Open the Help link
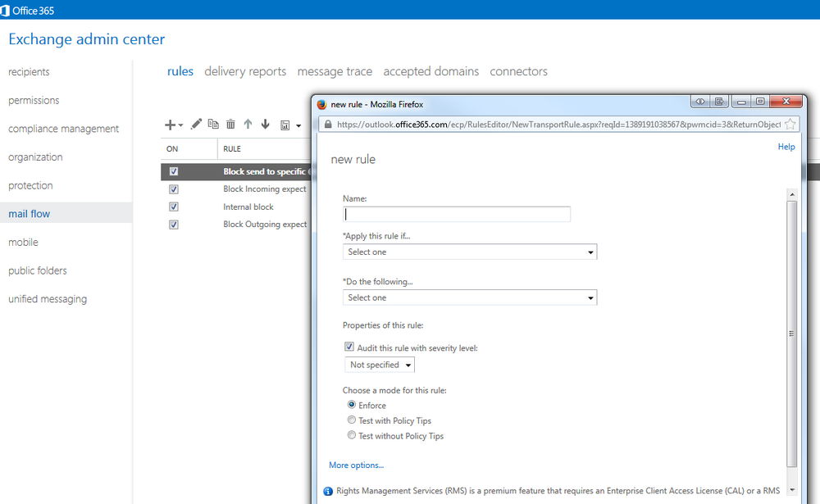This screenshot has width=820, height=504. (786, 147)
